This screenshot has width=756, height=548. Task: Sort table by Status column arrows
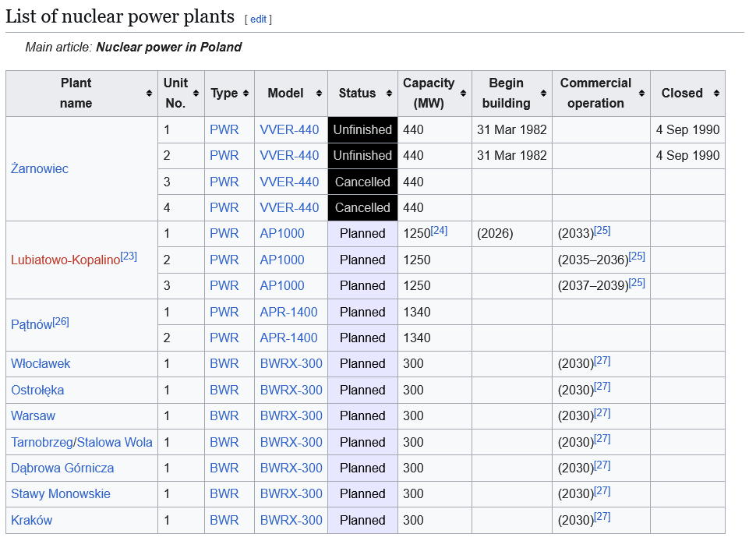tap(389, 93)
